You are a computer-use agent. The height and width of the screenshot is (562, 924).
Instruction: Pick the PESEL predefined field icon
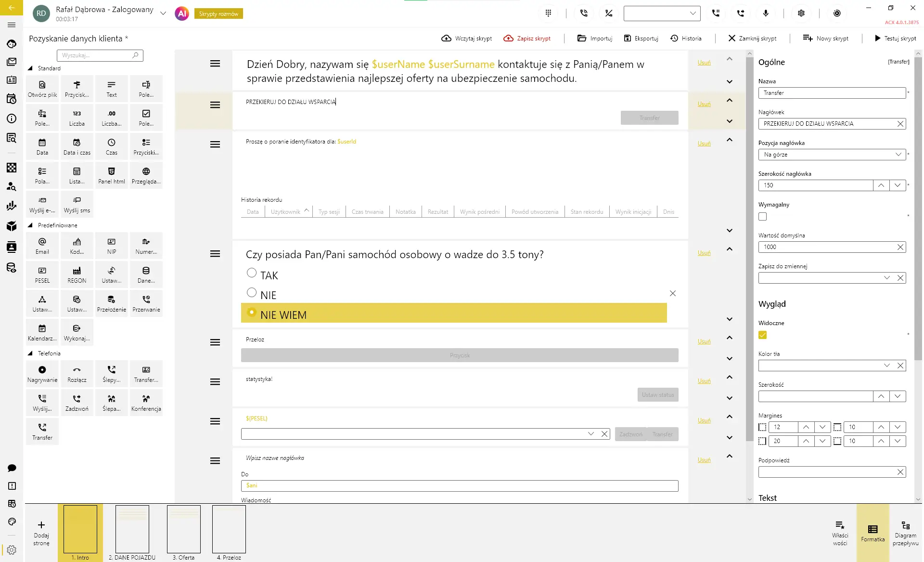pyautogui.click(x=42, y=274)
